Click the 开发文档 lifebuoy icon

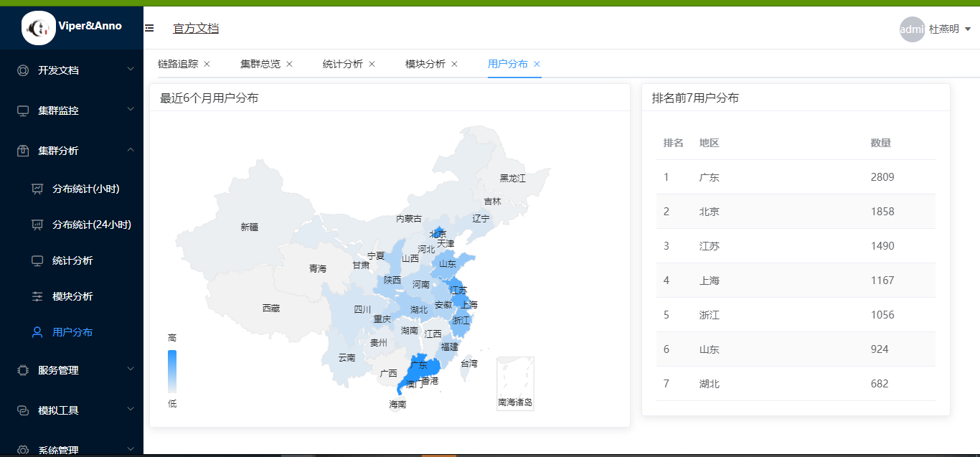pos(23,70)
